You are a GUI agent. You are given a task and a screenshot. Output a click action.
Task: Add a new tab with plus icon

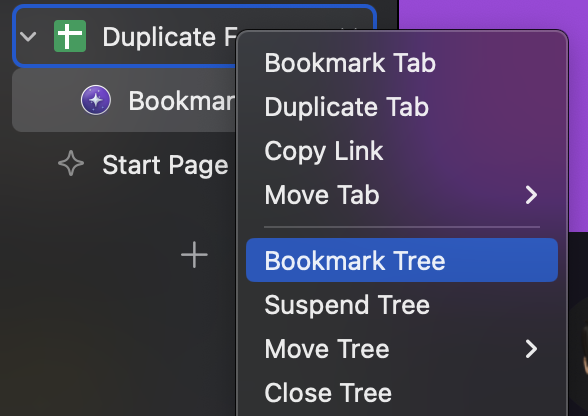coord(194,255)
